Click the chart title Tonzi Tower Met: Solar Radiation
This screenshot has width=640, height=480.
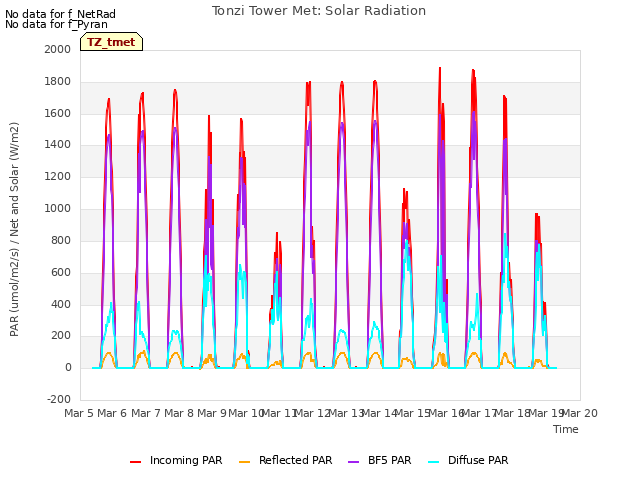319,11
